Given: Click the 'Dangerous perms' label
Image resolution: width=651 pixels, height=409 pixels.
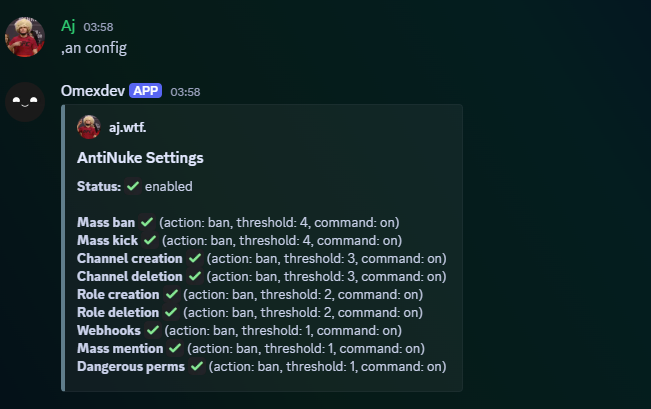Looking at the screenshot, I should tap(131, 366).
